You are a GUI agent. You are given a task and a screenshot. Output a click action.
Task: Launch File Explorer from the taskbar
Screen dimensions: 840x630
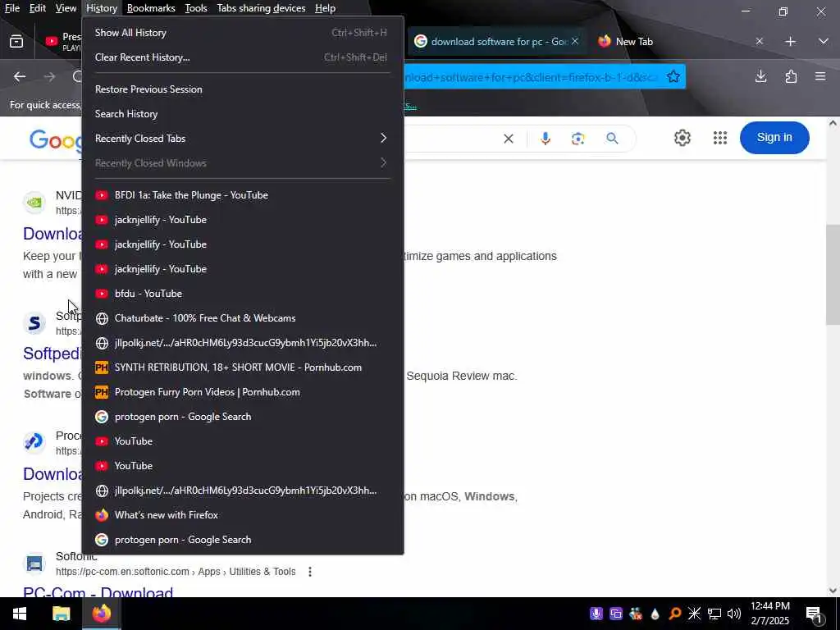point(61,614)
